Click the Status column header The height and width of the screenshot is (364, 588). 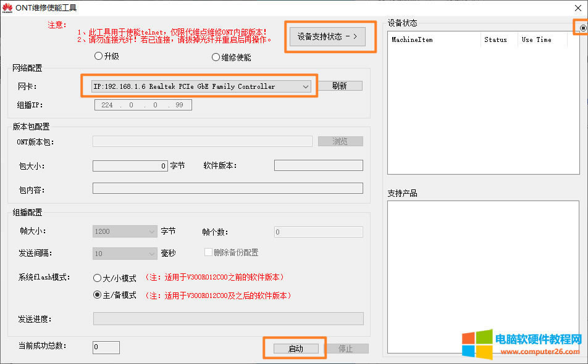tap(500, 39)
